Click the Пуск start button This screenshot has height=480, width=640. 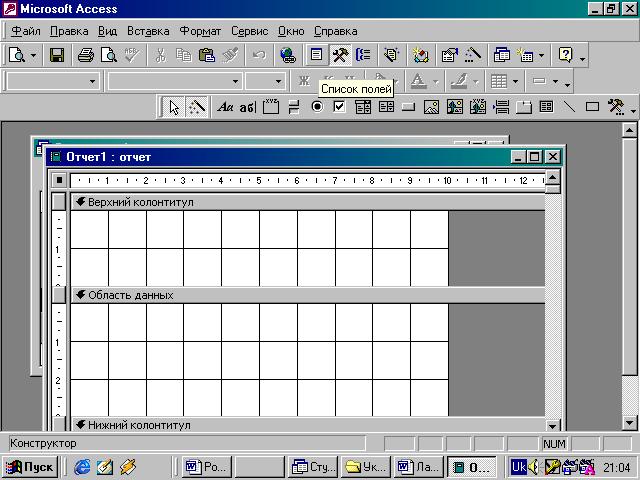30,466
